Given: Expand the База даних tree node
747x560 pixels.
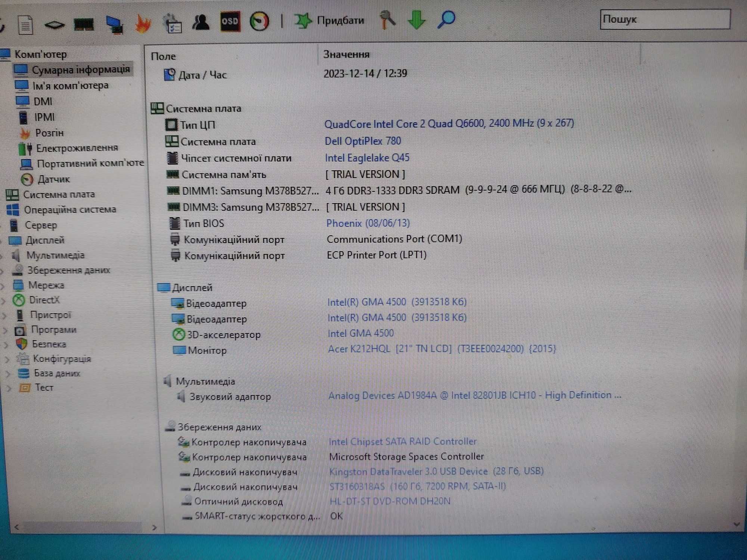Looking at the screenshot, I should click(7, 374).
